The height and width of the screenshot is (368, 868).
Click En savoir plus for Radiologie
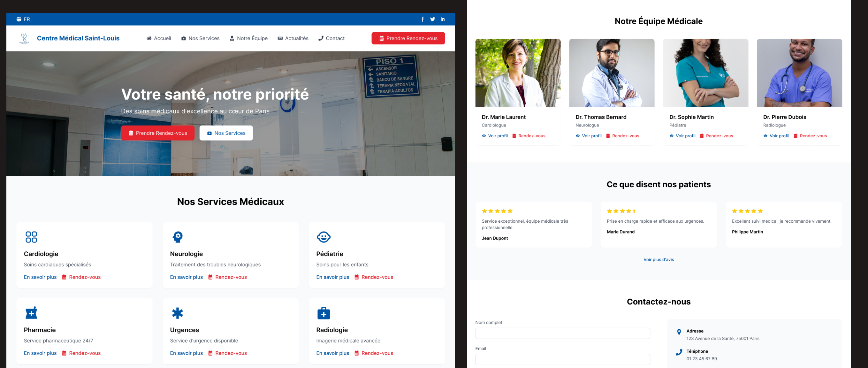pyautogui.click(x=332, y=353)
